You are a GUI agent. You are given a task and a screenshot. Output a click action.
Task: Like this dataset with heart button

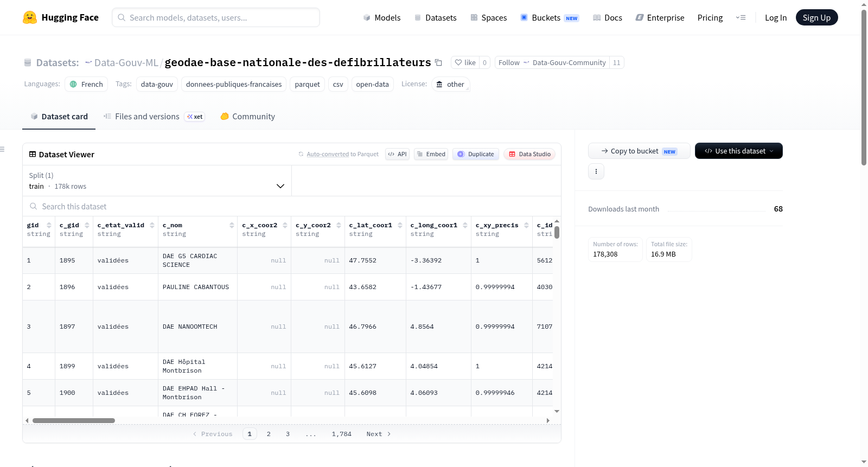tap(465, 63)
